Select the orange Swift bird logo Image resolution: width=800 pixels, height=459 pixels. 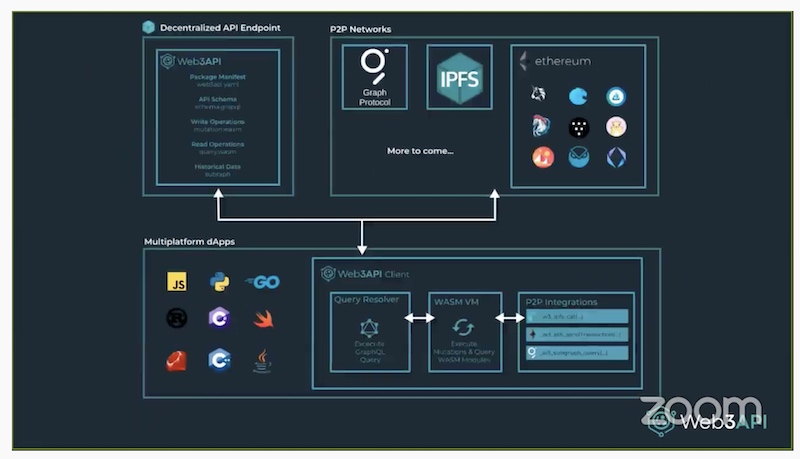coord(264,319)
